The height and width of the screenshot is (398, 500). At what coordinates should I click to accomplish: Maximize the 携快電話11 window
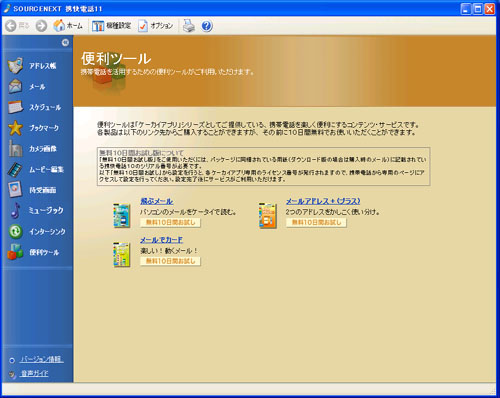[478, 9]
